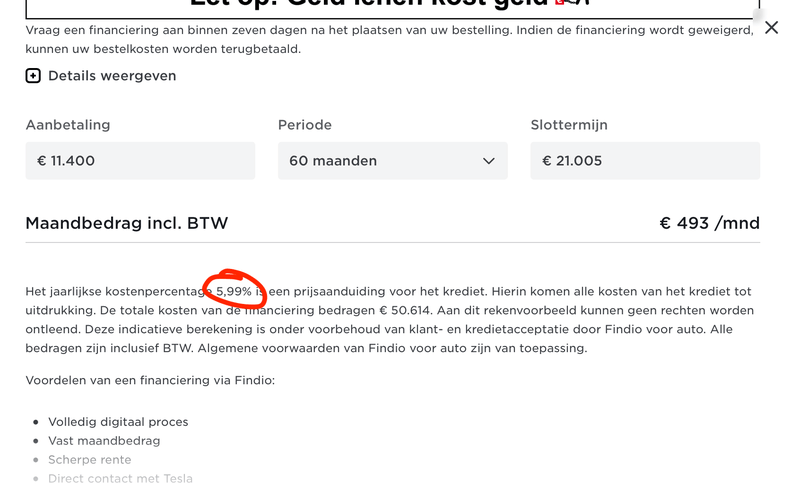Image resolution: width=800 pixels, height=484 pixels.
Task: Click the Aanbetaling amount field
Action: click(x=140, y=161)
